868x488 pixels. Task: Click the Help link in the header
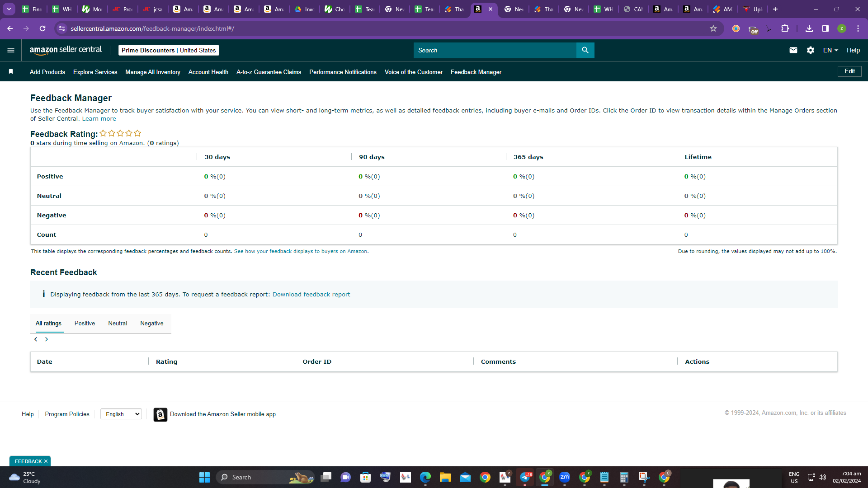coord(853,50)
